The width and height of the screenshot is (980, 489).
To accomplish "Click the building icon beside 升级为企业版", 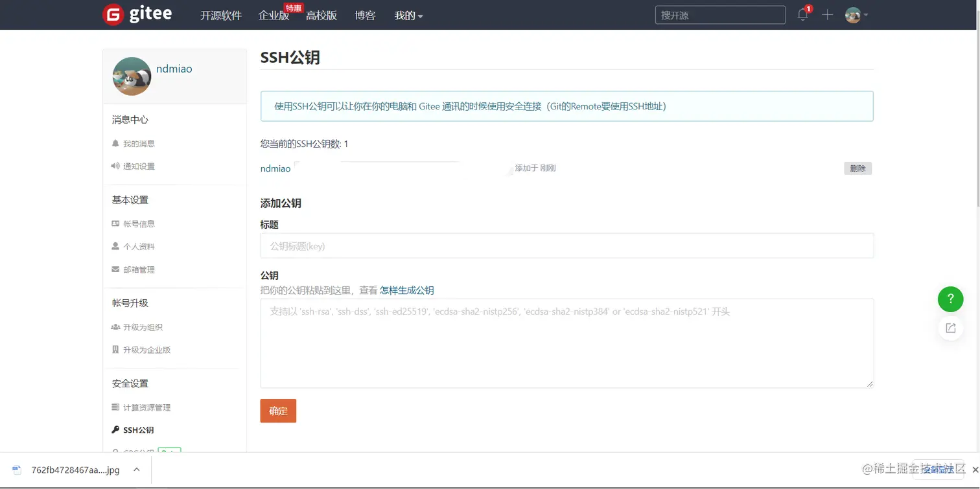I will click(115, 350).
